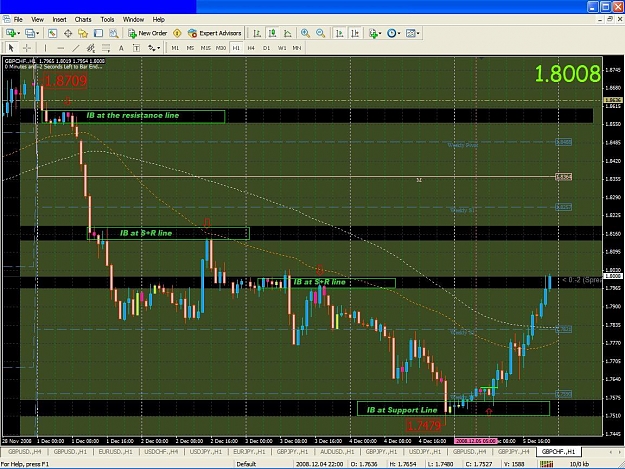
Task: Switch to the EURUSD.,H1 chart tab
Action: tap(116, 452)
